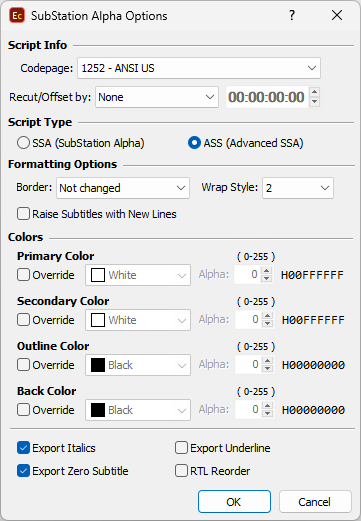Image resolution: width=361 pixels, height=521 pixels.
Task: Click the Primary Color white swatch
Action: click(98, 275)
